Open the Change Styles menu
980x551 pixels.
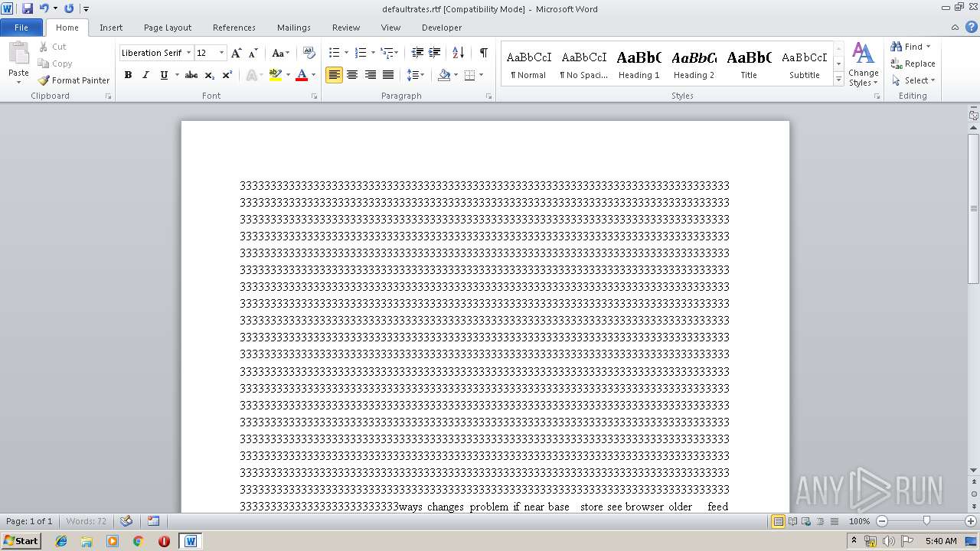(863, 64)
